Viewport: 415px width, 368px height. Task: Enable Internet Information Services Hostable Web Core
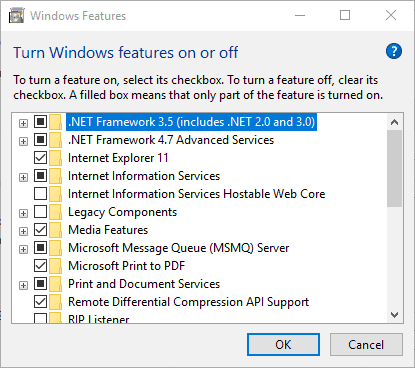pos(40,194)
